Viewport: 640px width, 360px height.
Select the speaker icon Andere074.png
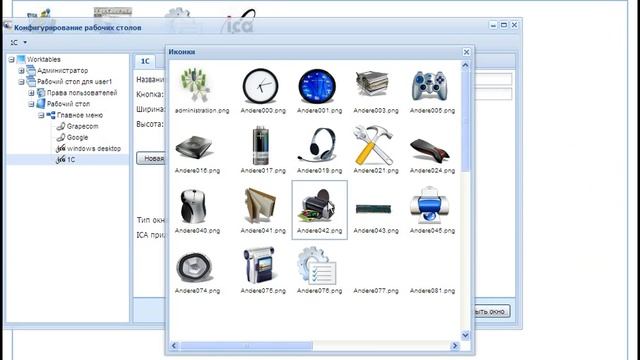[x=195, y=267]
